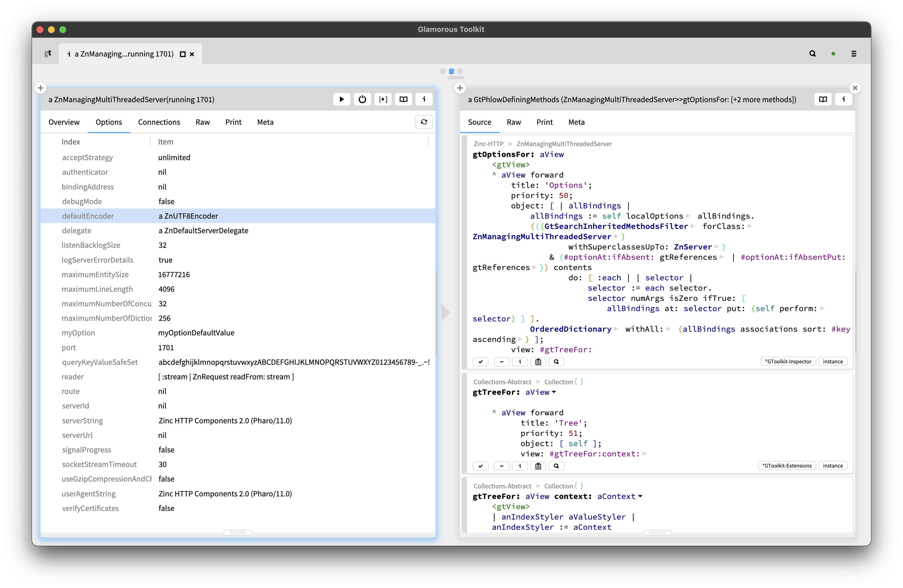Open the global search icon
The height and width of the screenshot is (588, 903).
tap(812, 53)
